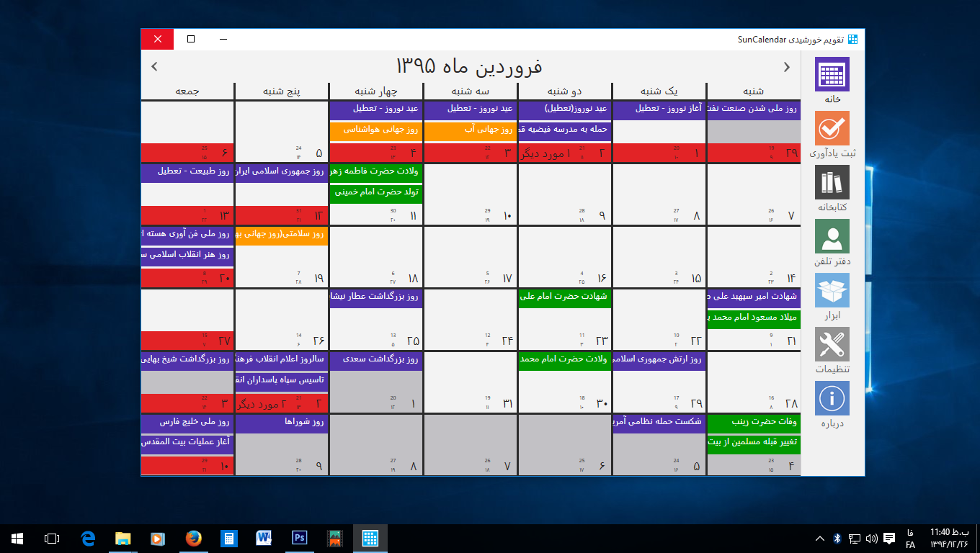Click the month title فروردین ماه ۱۳۹۵
This screenshot has height=553, width=980.
(x=469, y=66)
